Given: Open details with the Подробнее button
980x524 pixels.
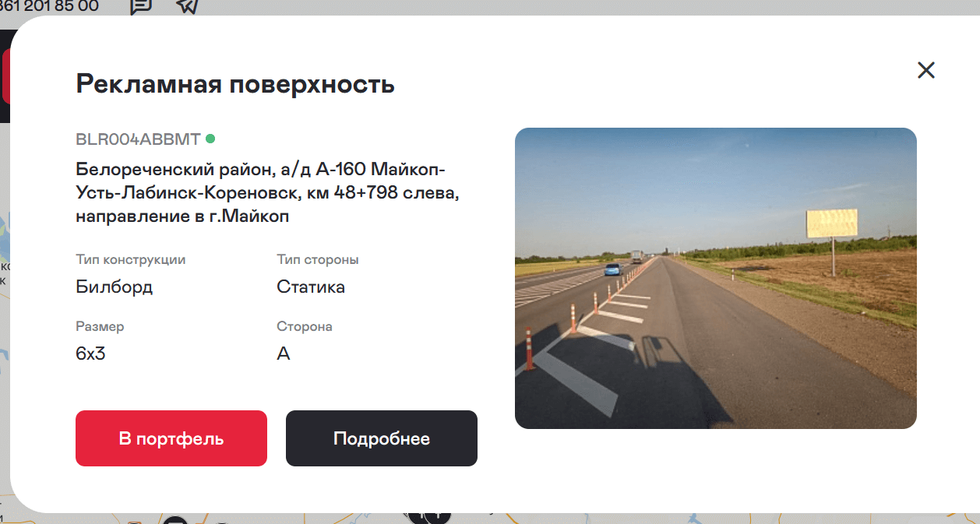Looking at the screenshot, I should pos(382,438).
